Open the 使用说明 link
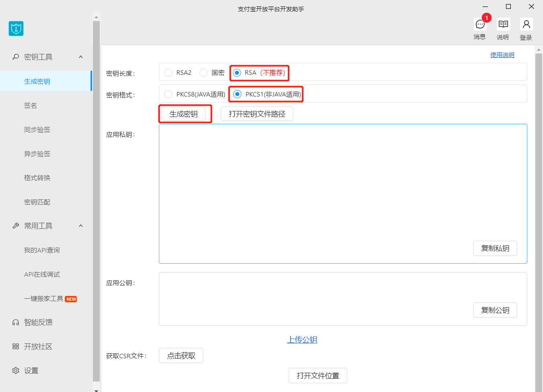The image size is (543, 392). (502, 55)
